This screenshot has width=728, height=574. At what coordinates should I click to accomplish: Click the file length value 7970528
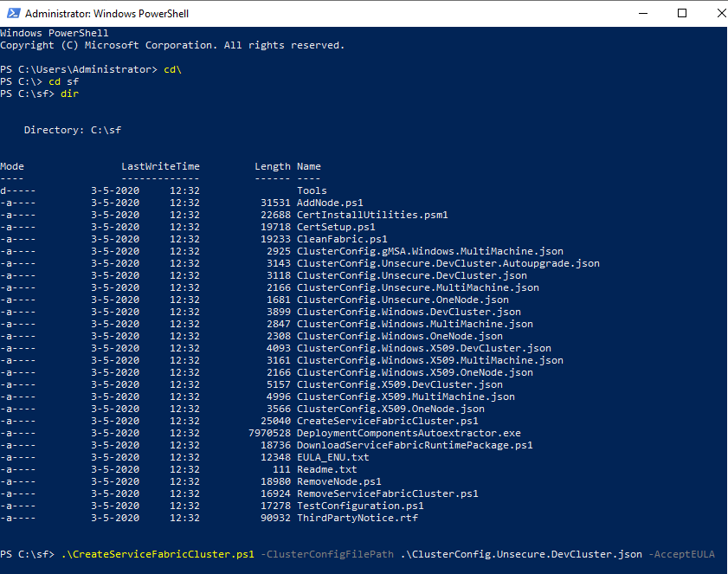269,433
